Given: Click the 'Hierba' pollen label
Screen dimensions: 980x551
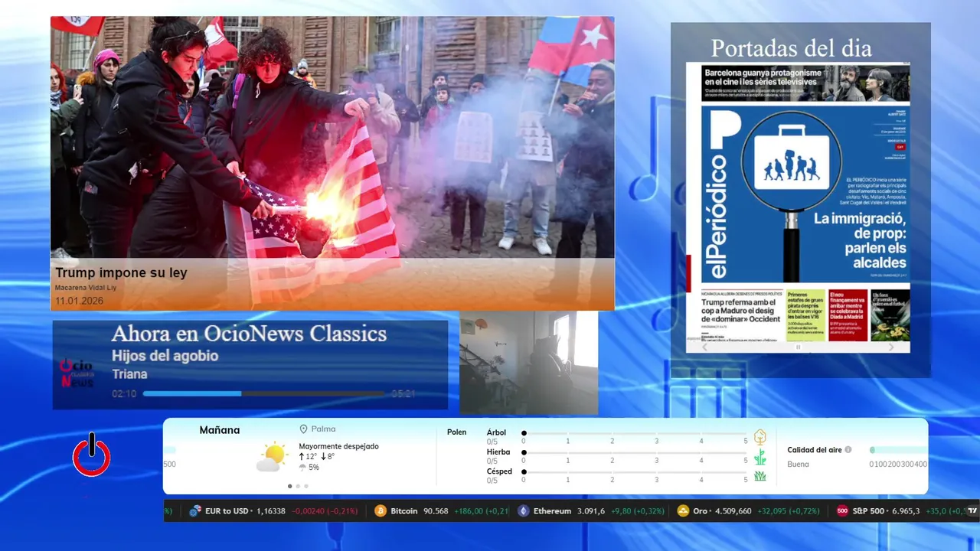Looking at the screenshot, I should click(x=498, y=452).
